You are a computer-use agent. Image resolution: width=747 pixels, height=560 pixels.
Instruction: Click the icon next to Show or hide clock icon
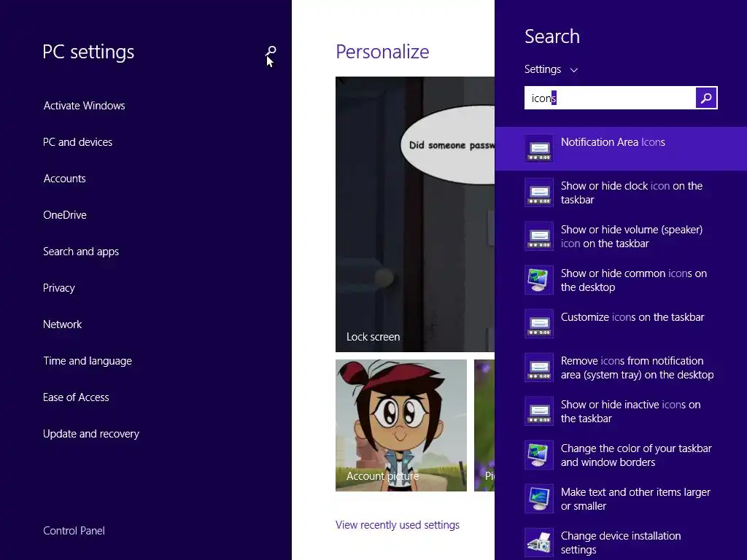539,192
